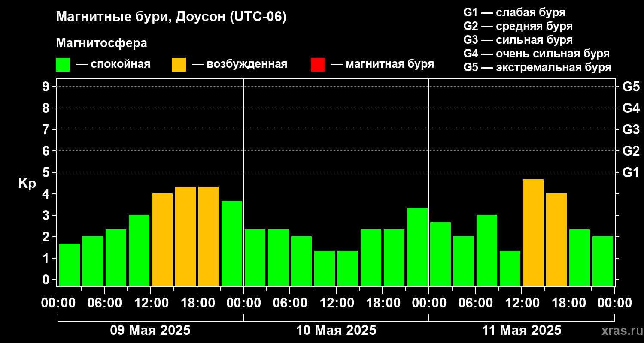The image size is (644, 343).
Task: Click the right-axis 'G1' level label
Action: pyautogui.click(x=631, y=172)
